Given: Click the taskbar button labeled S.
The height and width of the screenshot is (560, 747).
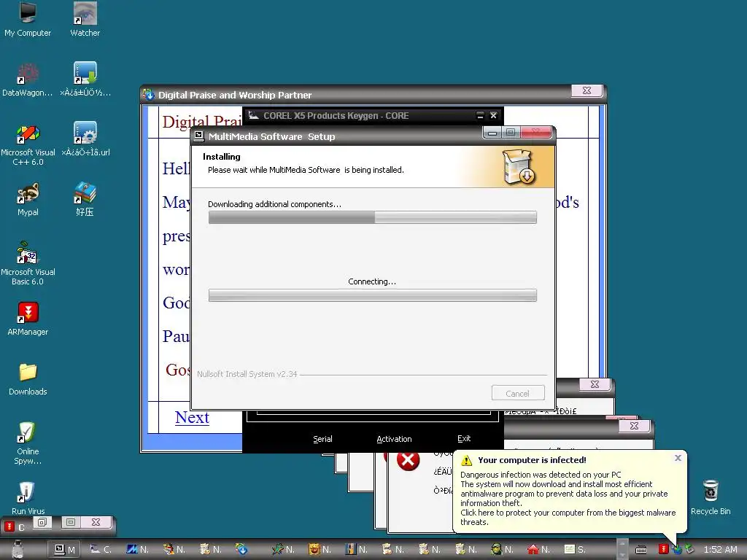Looking at the screenshot, I should click(575, 550).
